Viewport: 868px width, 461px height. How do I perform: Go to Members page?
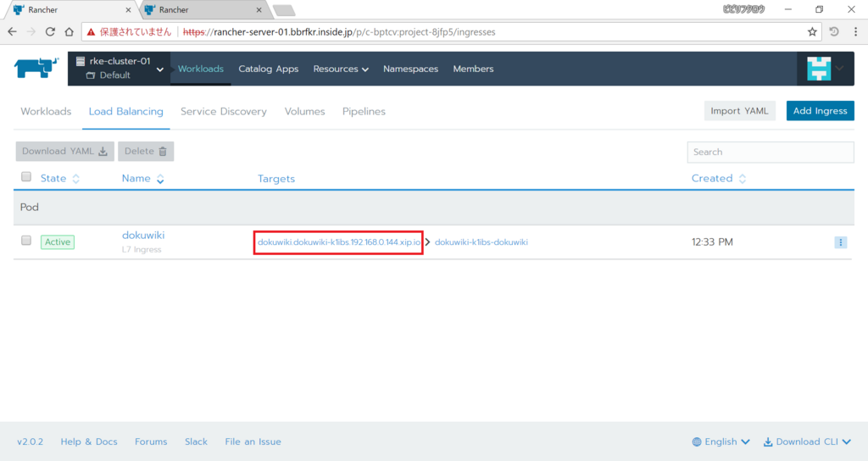pos(473,69)
